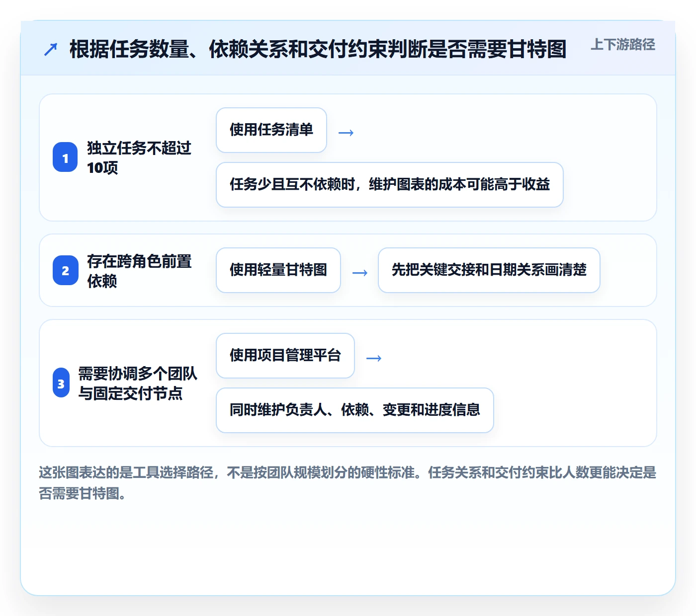Select the number 1 step badge
696x616 pixels.
tap(65, 157)
